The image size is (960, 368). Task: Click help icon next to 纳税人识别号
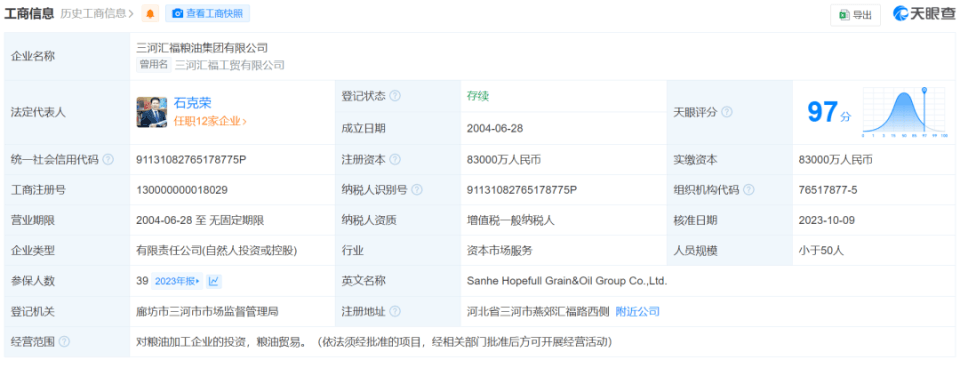(x=417, y=190)
